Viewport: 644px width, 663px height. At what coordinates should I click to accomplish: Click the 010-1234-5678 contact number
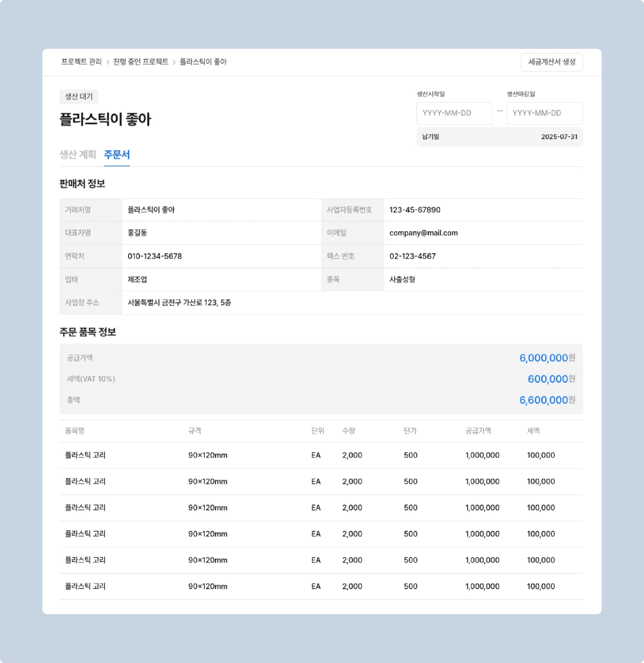(x=155, y=256)
